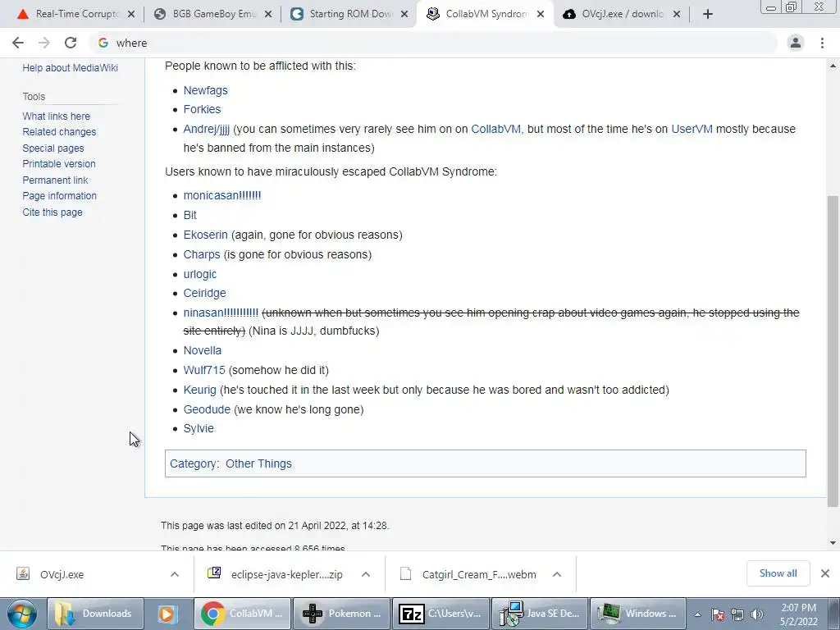Screen dimensions: 840x630
Task: Open the Charps link
Action: 202,254
